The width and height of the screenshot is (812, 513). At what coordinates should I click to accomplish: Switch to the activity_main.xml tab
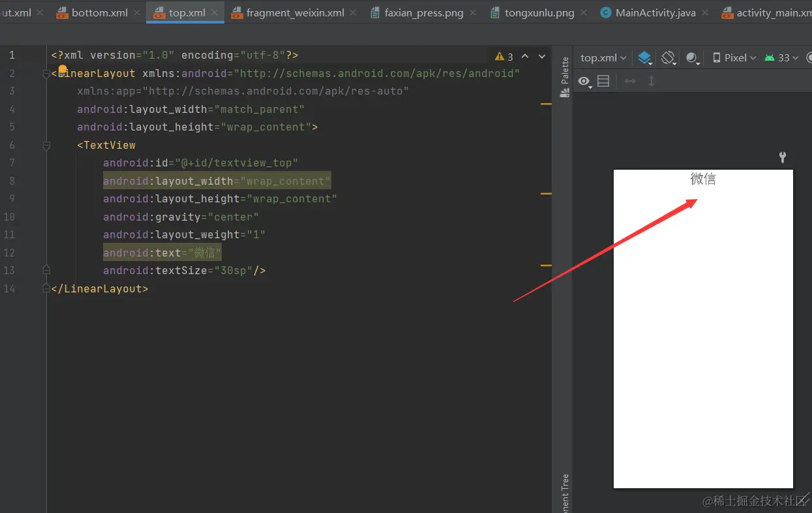(x=766, y=12)
